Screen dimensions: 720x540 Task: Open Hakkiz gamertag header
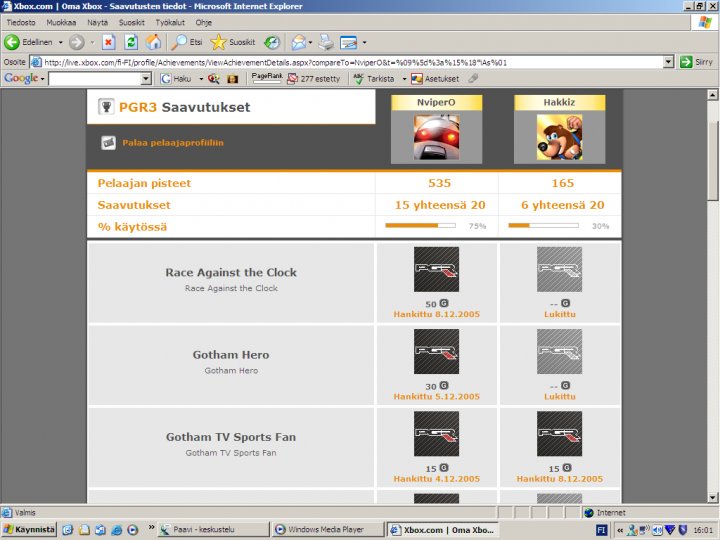tap(559, 102)
